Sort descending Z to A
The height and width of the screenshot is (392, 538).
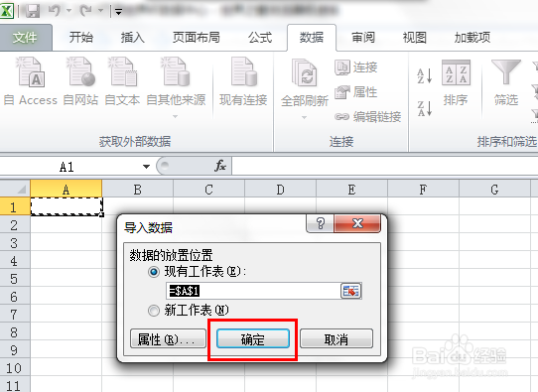click(425, 108)
